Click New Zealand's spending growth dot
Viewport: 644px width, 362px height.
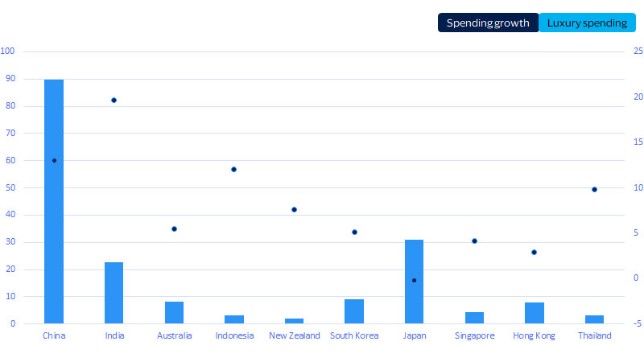[294, 210]
